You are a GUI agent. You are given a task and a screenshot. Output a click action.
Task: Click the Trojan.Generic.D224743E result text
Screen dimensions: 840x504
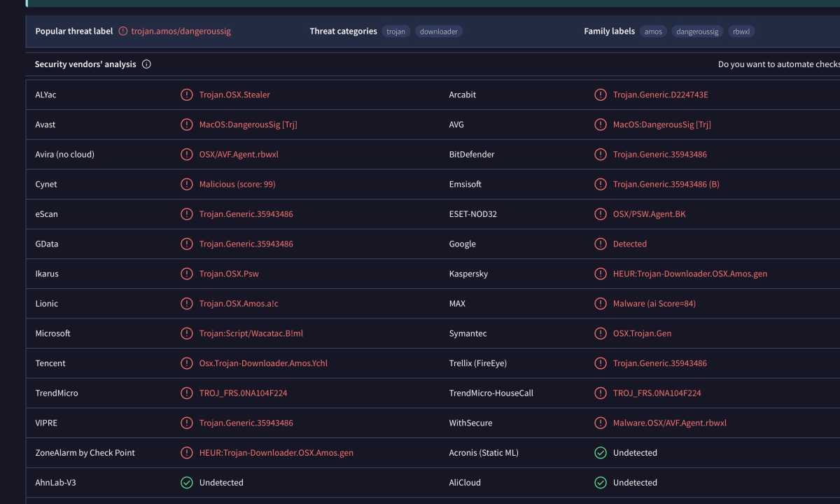tap(661, 94)
